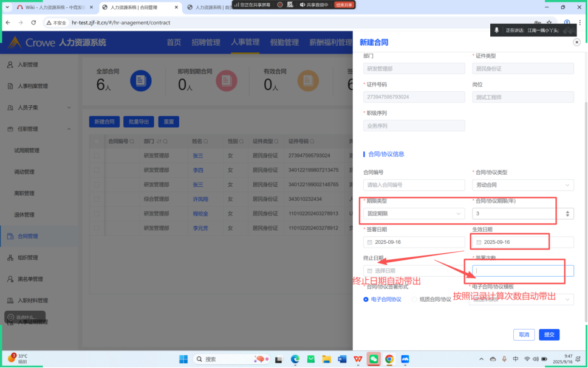Screen dimensions: 588x368
Task: Open 入职管理 in the sidebar
Action: click(28, 64)
